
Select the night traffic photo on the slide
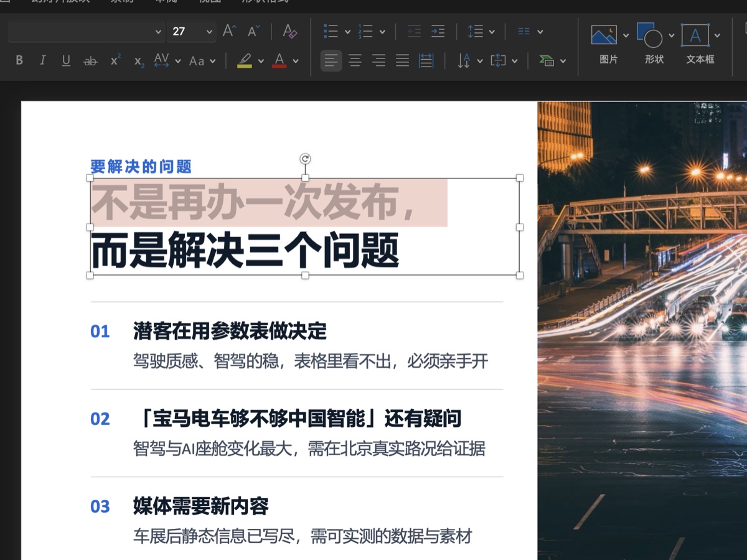click(642, 330)
